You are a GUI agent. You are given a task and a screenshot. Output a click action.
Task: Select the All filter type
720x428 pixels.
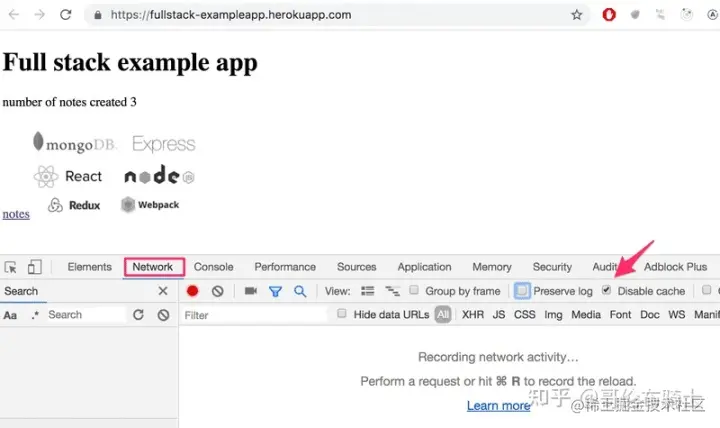[443, 315]
